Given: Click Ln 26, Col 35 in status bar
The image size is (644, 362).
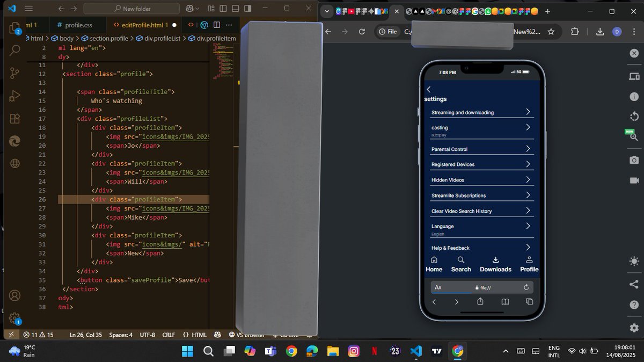Looking at the screenshot, I should (x=86, y=335).
